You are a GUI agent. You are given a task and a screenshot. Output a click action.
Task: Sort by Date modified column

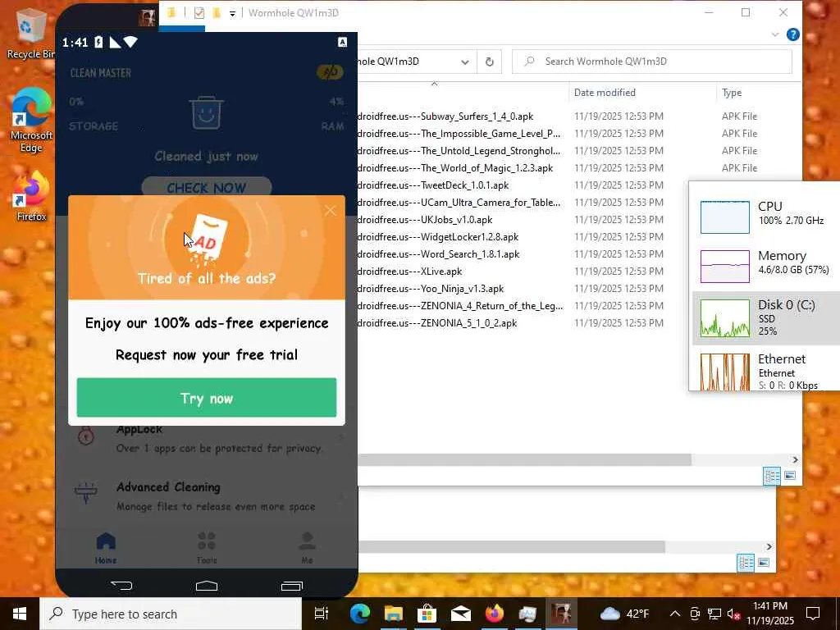[605, 93]
